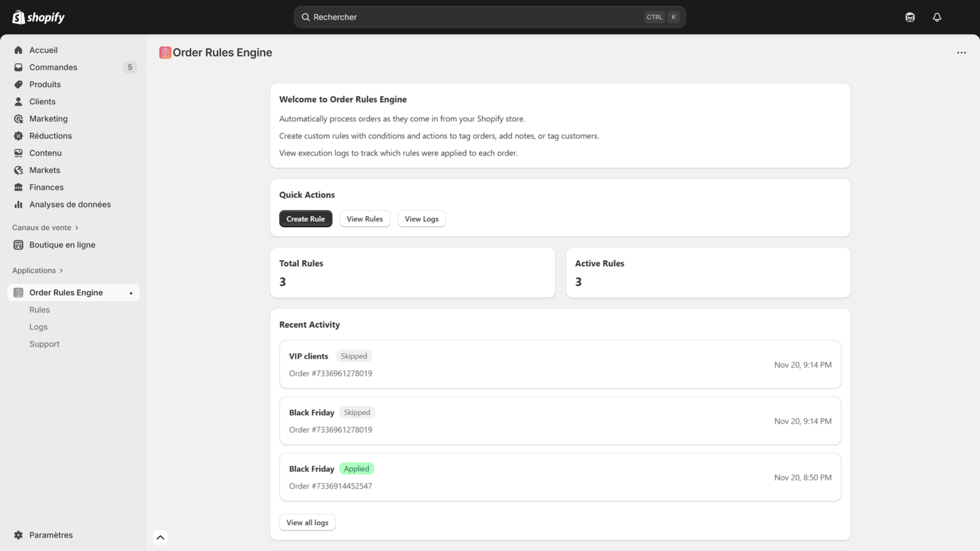Screen dimensions: 980x551
Task: Open the notifications bell icon
Action: (937, 17)
